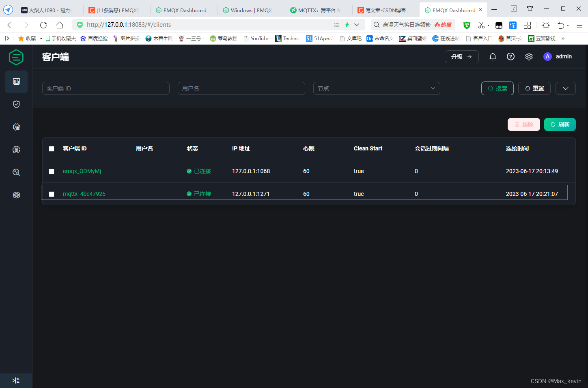Open notifications bell icon

pos(493,57)
